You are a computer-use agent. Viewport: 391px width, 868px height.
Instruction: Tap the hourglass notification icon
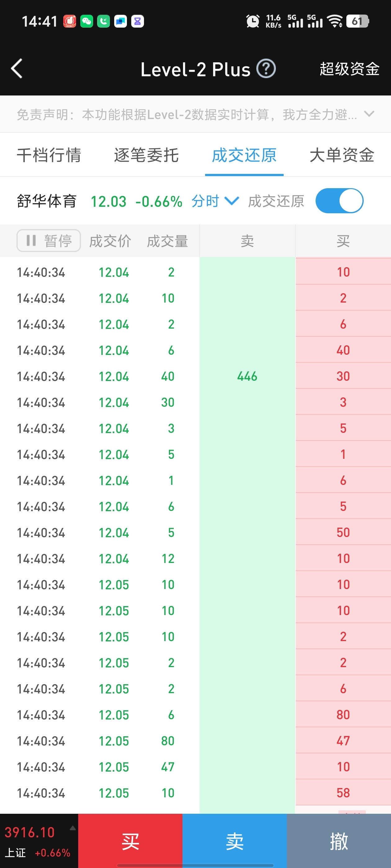137,21
